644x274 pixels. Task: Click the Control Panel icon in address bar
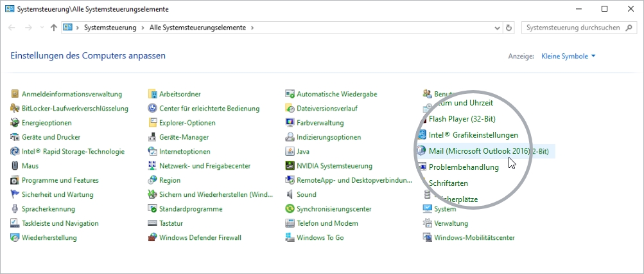point(68,28)
